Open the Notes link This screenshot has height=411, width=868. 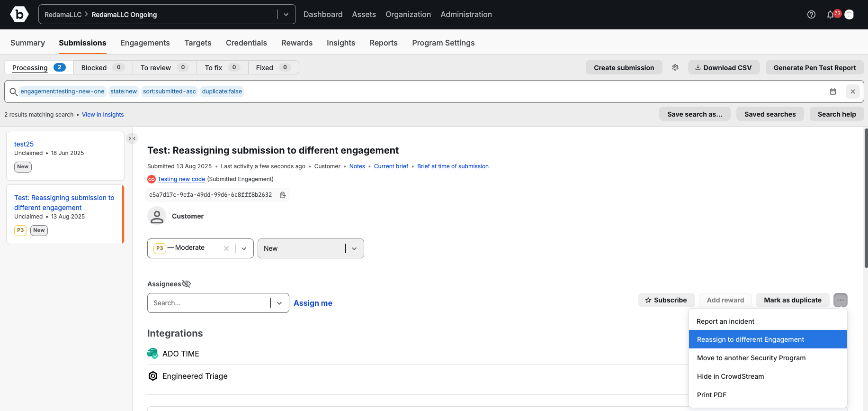tap(357, 166)
